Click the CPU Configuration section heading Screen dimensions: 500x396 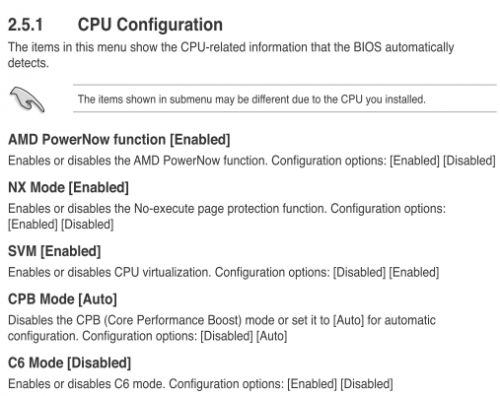(150, 25)
